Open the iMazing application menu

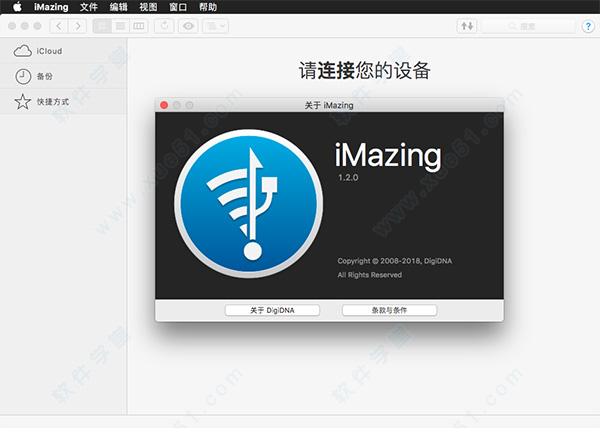51,7
